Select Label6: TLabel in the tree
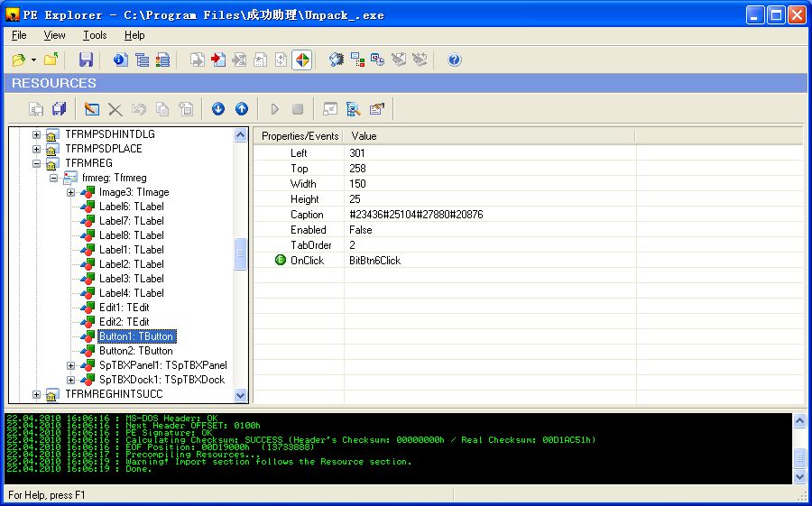 coord(132,207)
